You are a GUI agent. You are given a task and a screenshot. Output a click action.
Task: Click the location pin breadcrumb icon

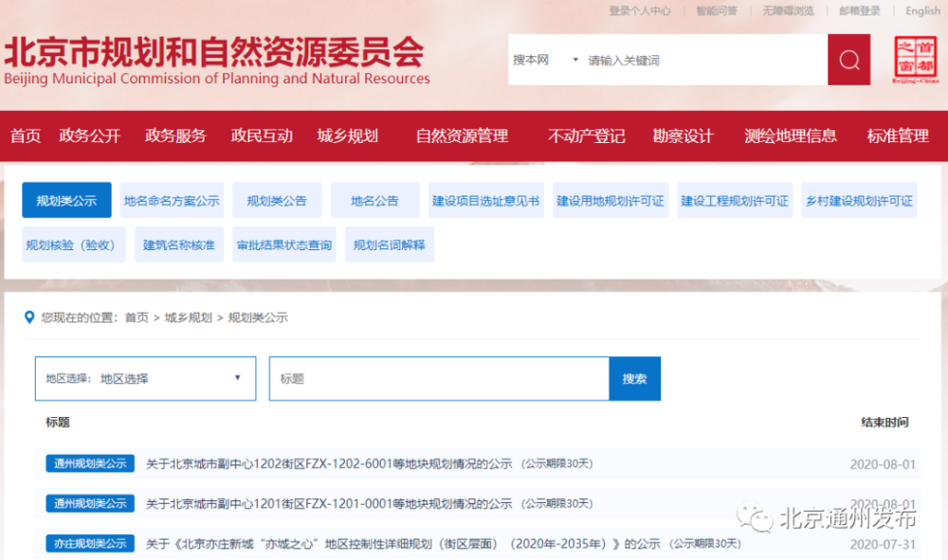pos(29,316)
